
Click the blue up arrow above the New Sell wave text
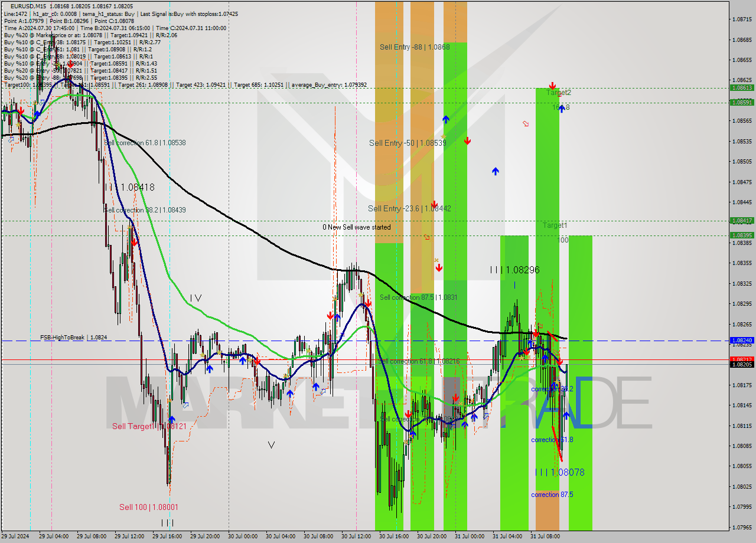pos(496,171)
